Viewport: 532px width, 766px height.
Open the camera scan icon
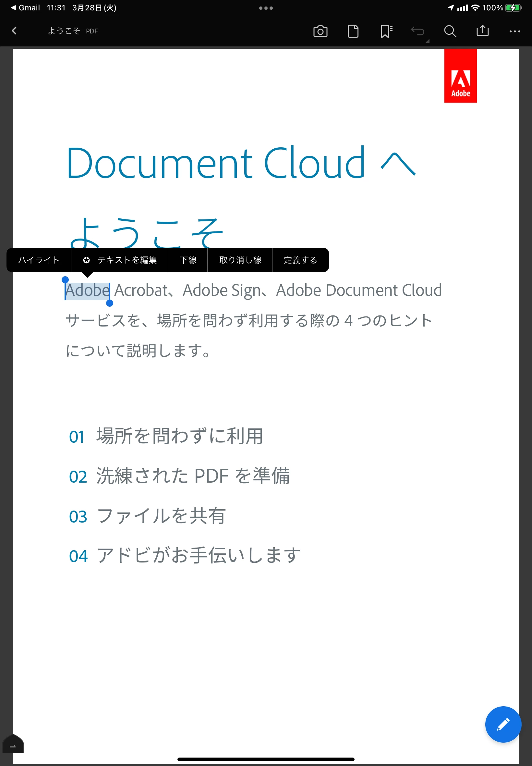click(x=320, y=31)
